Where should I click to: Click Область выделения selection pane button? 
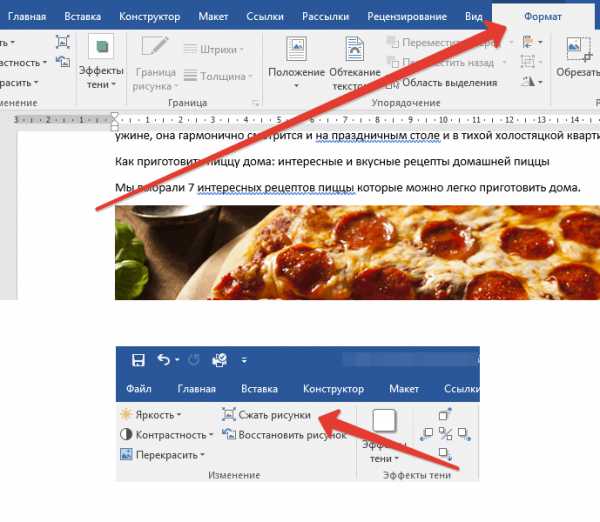pyautogui.click(x=442, y=83)
